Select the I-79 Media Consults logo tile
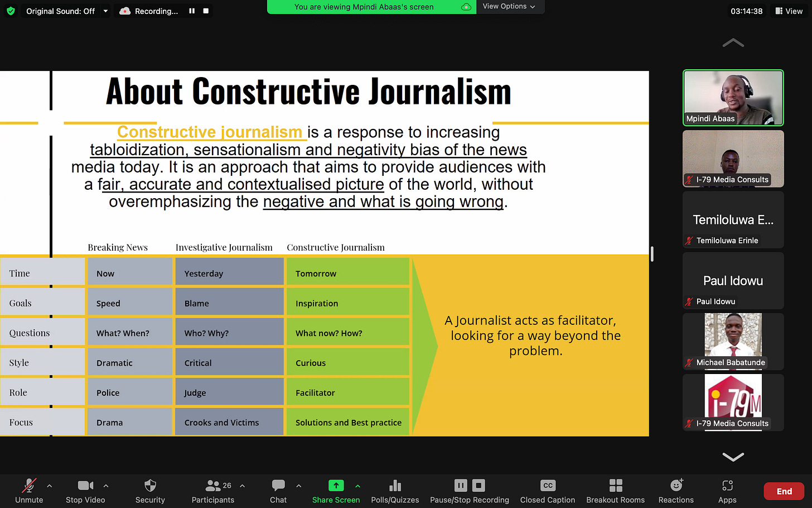 pyautogui.click(x=733, y=402)
